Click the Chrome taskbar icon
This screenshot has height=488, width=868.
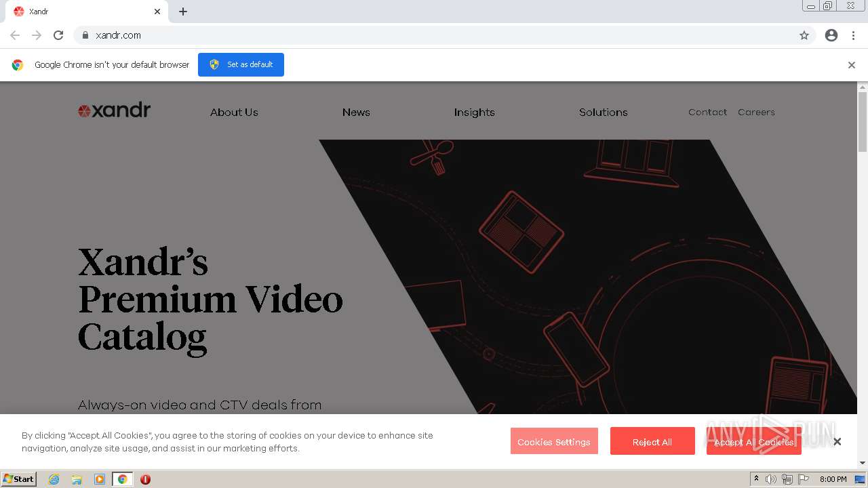(123, 479)
